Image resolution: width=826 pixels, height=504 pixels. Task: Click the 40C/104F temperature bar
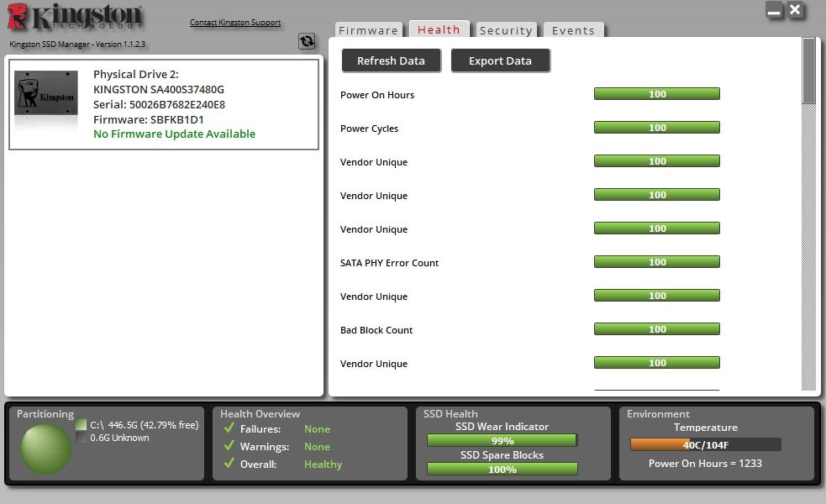705,444
